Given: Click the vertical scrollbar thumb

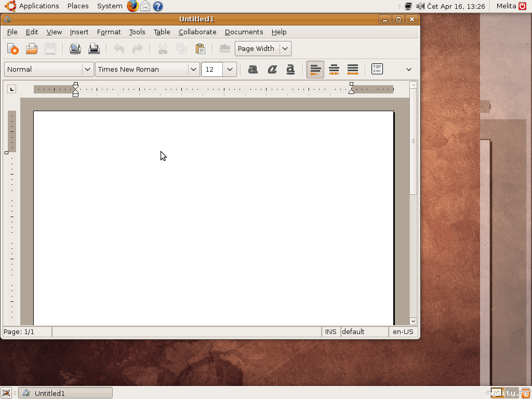Looking at the screenshot, I should pos(413,141).
